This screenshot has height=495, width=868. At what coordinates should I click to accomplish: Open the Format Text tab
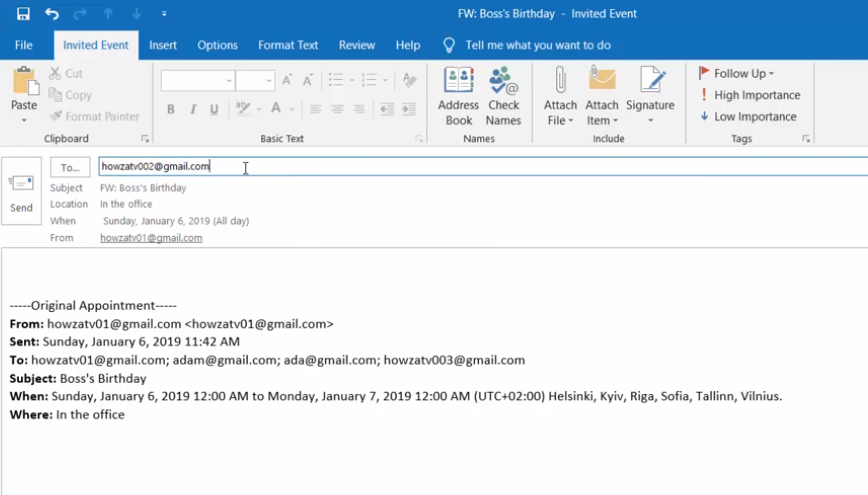click(x=288, y=45)
